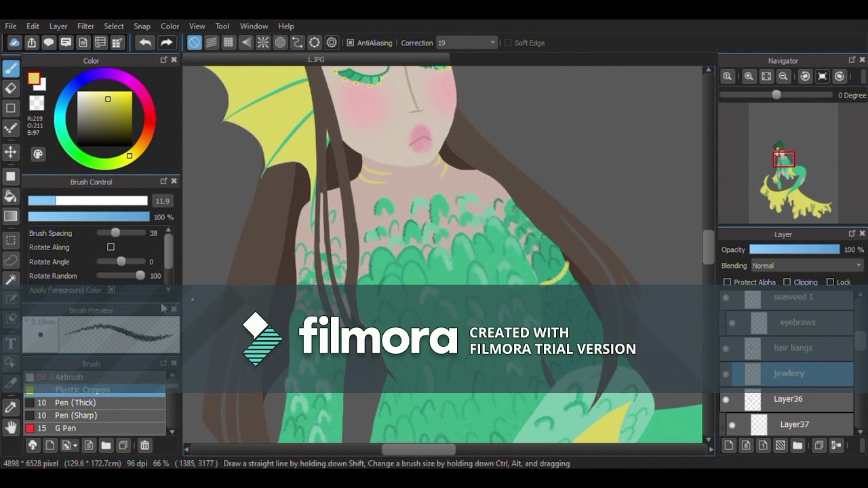Enable the concentric circle snap guide
Screen dimensions: 868x488
[x=280, y=43]
